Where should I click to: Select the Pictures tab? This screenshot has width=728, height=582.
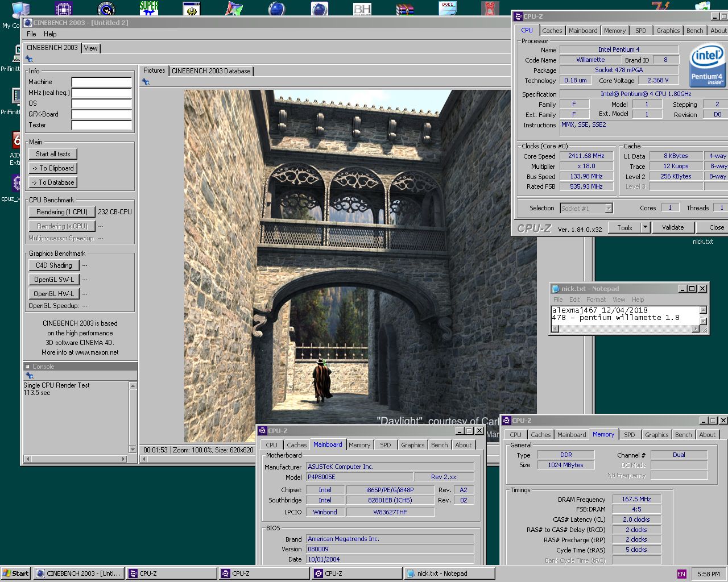click(154, 70)
